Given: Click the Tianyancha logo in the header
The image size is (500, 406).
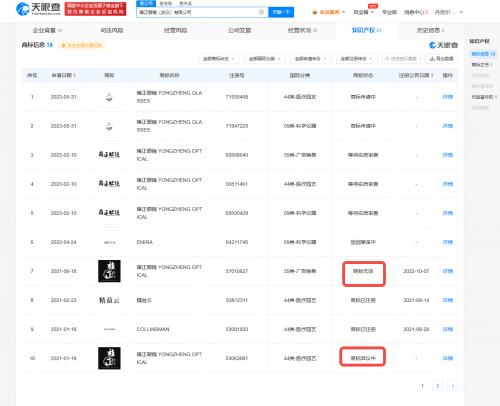Looking at the screenshot, I should (38, 9).
